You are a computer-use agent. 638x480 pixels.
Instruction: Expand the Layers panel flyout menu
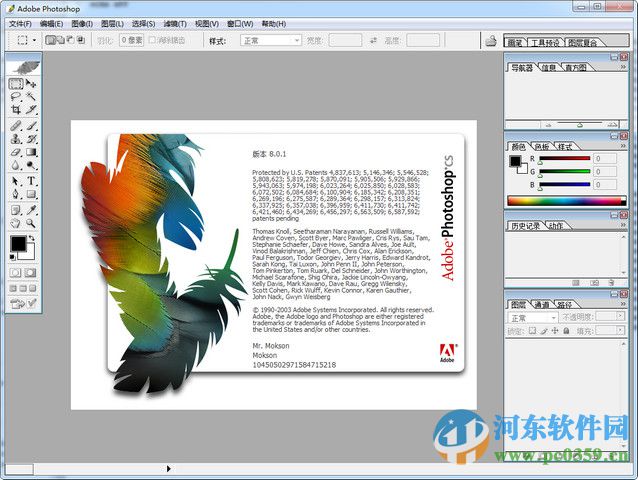[x=623, y=304]
